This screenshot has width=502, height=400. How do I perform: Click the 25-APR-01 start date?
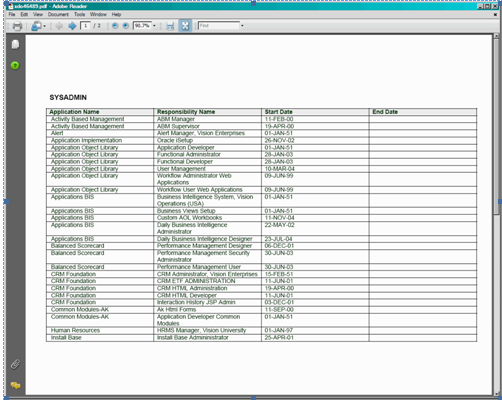[279, 338]
